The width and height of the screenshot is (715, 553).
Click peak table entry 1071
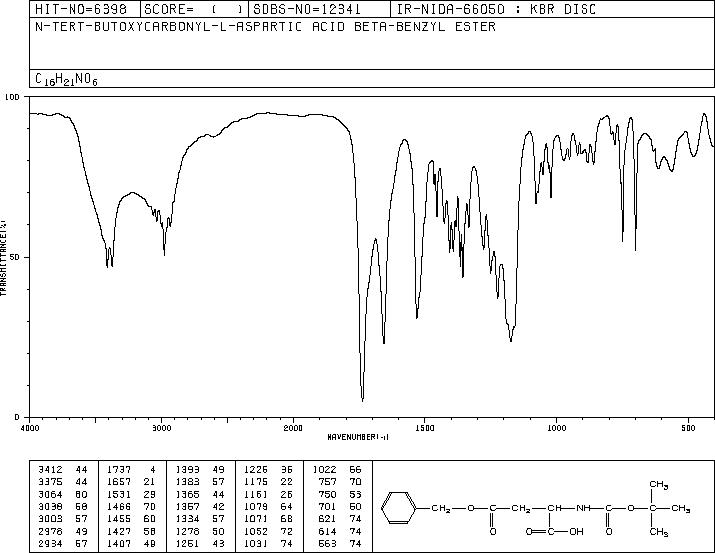pyautogui.click(x=256, y=519)
